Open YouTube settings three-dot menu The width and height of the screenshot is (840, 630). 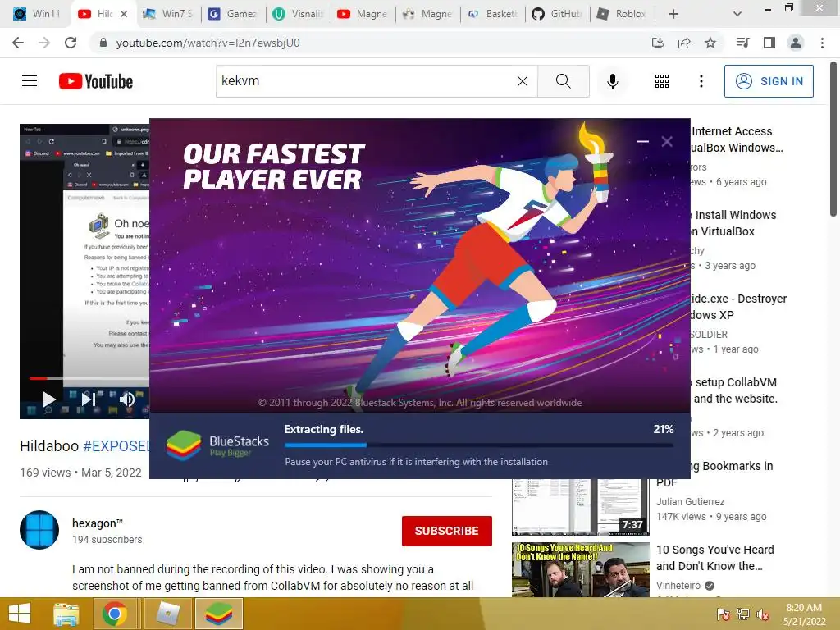(x=701, y=81)
